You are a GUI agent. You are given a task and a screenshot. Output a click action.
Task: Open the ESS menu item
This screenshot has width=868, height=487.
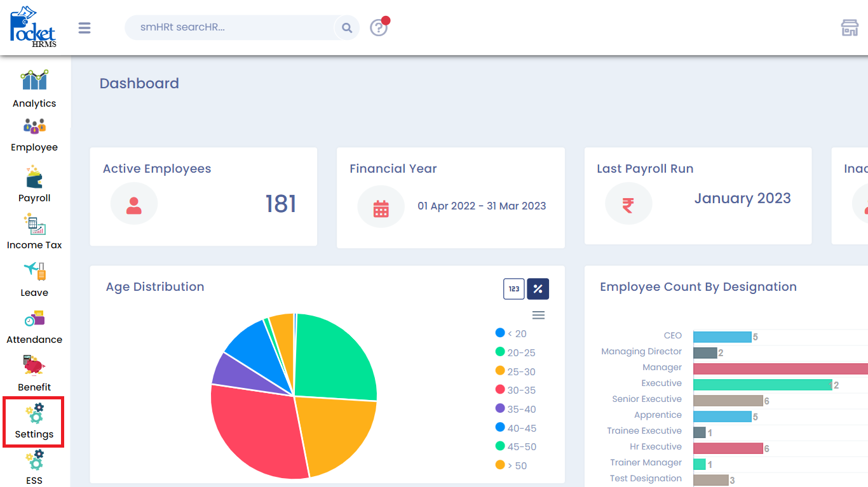pyautogui.click(x=34, y=468)
